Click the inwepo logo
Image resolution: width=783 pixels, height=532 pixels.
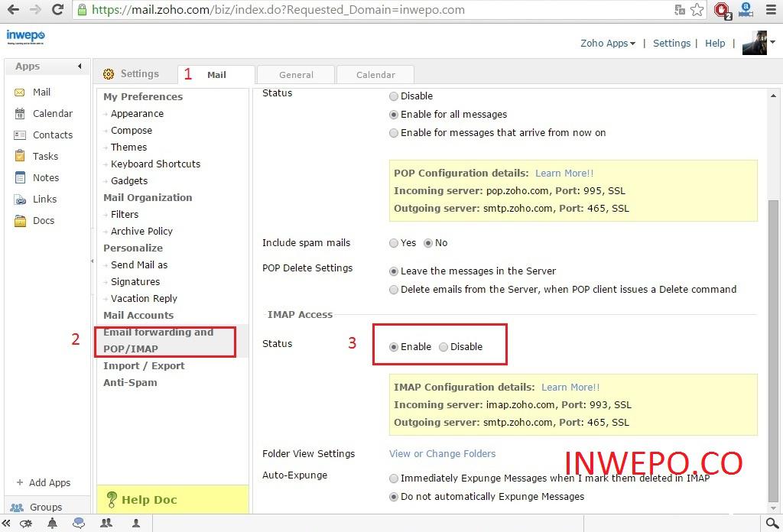[25, 37]
